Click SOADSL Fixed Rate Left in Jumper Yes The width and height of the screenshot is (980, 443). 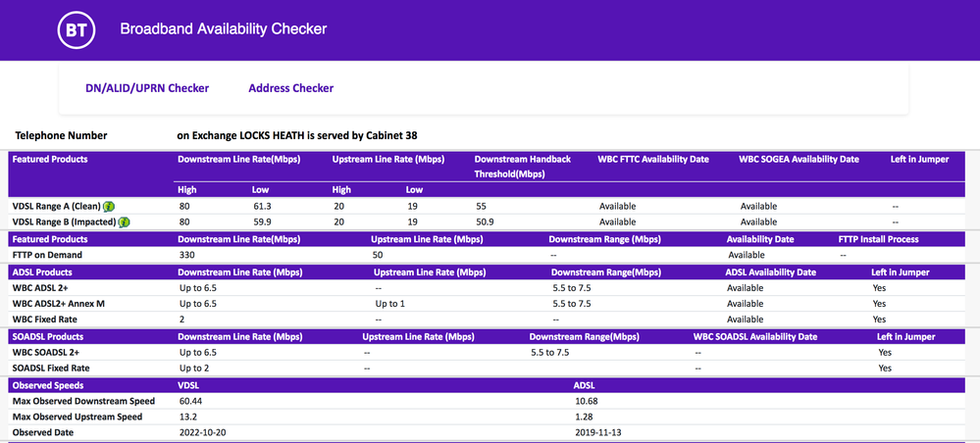coord(885,368)
